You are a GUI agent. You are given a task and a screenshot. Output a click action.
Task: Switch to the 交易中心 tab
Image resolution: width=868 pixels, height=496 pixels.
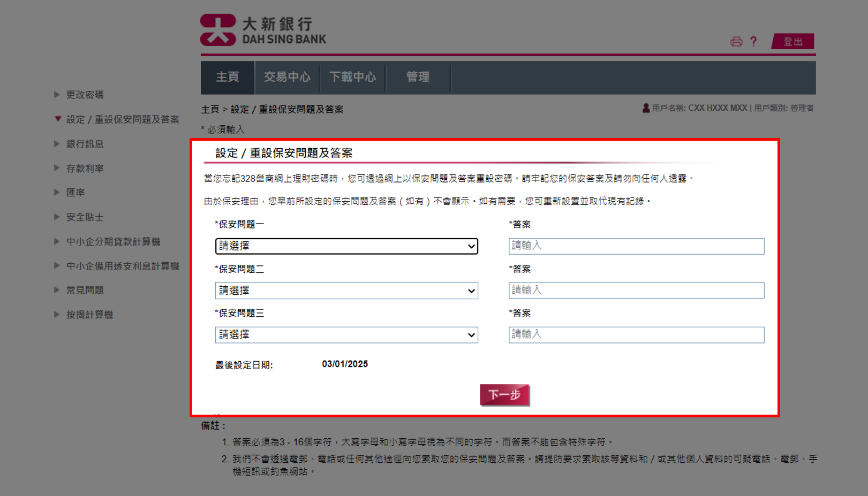tap(287, 77)
